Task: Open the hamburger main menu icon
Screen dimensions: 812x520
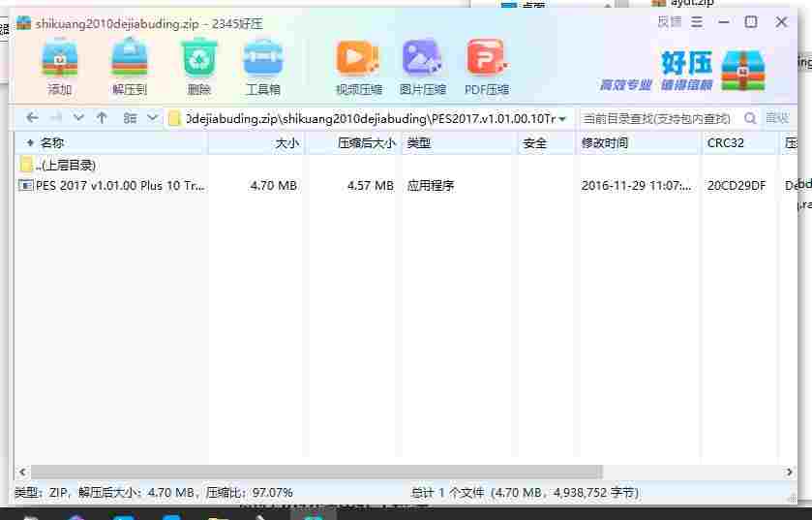Action: point(697,22)
